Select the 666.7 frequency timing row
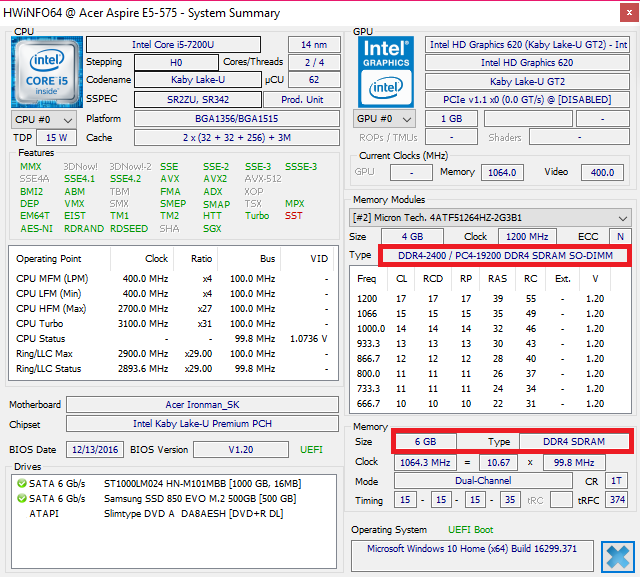 pos(490,404)
